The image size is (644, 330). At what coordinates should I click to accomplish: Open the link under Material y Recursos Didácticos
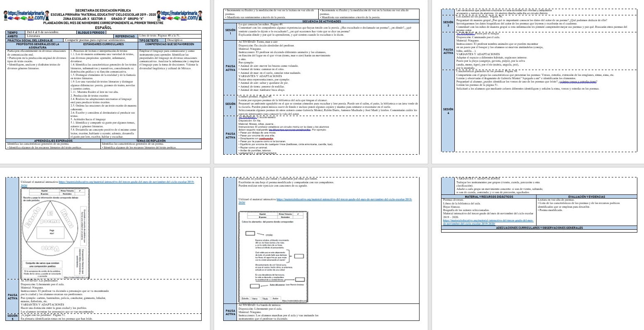488,222
